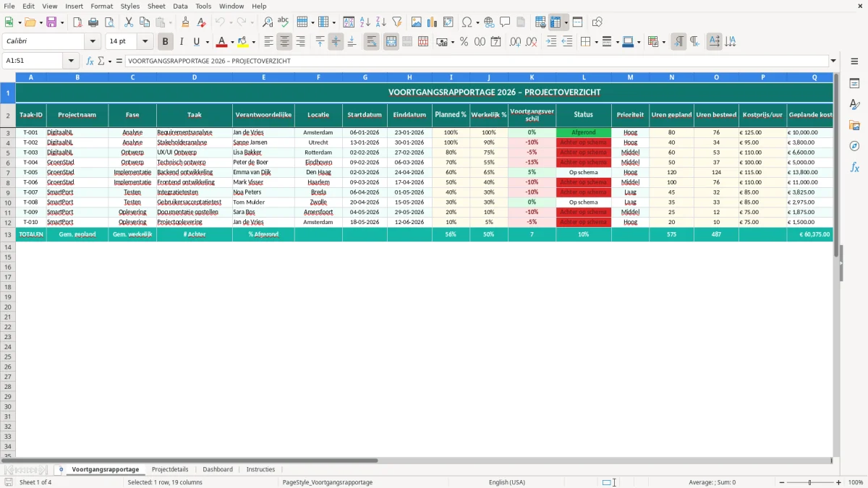Viewport: 868px width, 488px height.
Task: Open the Format menu
Action: coord(101,6)
